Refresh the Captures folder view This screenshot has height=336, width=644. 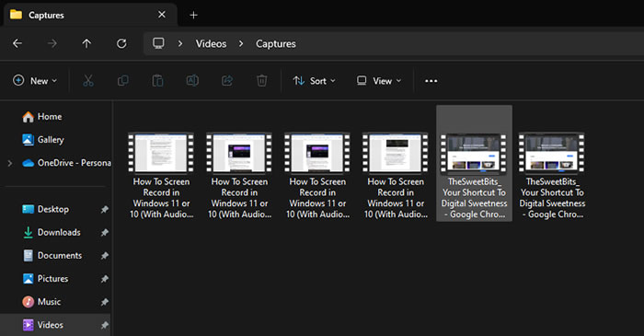click(121, 43)
